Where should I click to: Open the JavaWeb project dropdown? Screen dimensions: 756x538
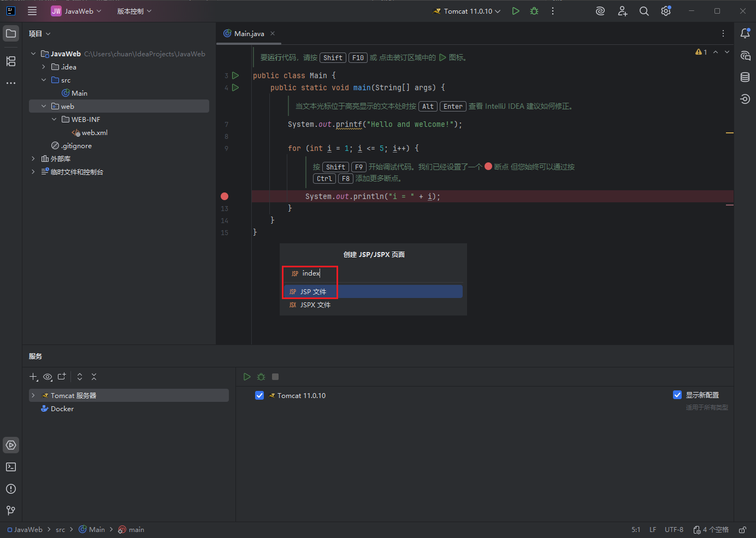coord(76,11)
